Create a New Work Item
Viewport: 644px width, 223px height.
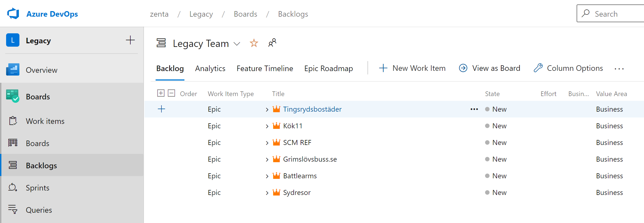point(412,68)
